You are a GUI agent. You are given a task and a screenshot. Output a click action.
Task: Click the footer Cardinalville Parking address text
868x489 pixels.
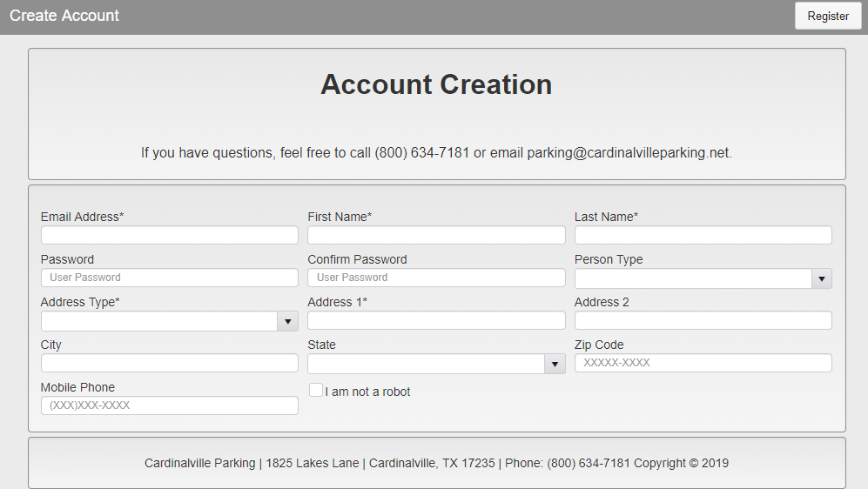[x=436, y=463]
